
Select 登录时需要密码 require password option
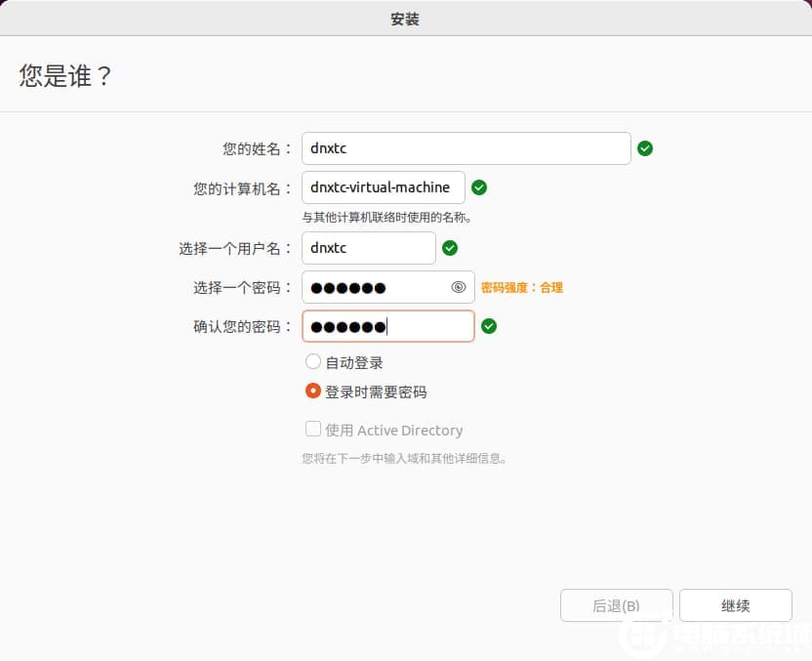[x=313, y=391]
